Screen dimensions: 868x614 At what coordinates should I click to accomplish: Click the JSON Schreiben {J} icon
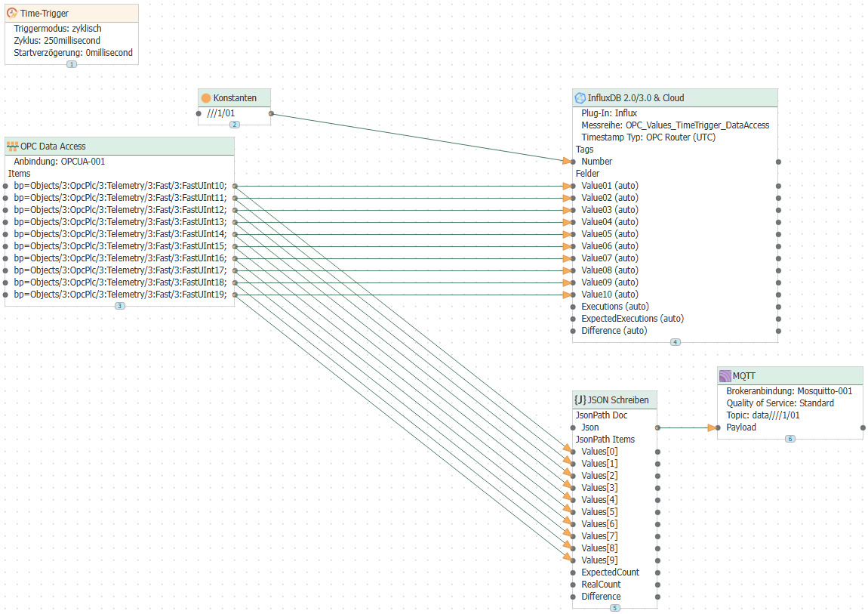[580, 400]
